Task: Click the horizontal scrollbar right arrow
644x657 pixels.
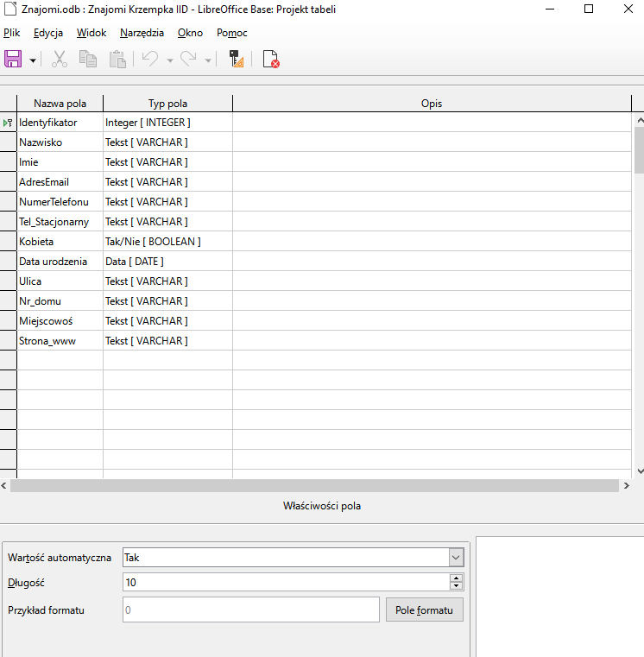Action: click(x=627, y=485)
